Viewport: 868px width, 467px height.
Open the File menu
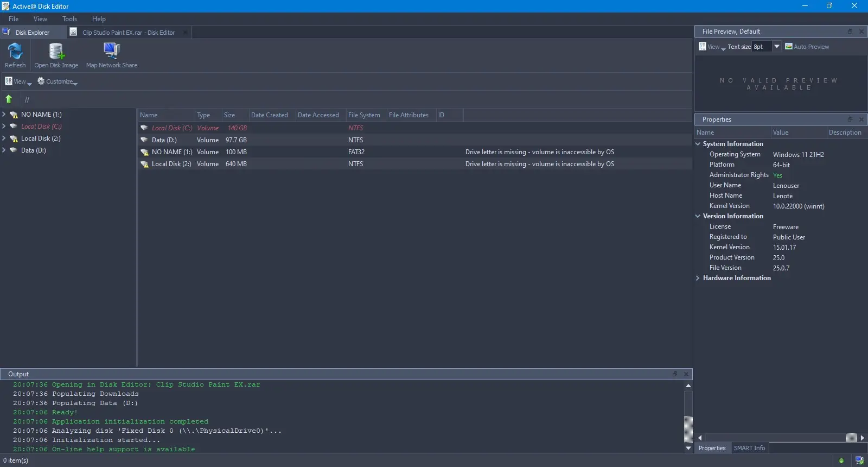(14, 19)
